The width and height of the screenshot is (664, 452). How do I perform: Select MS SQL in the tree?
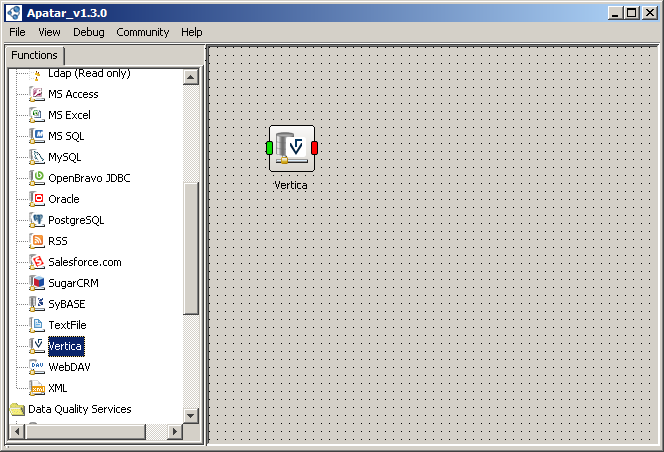(66, 136)
